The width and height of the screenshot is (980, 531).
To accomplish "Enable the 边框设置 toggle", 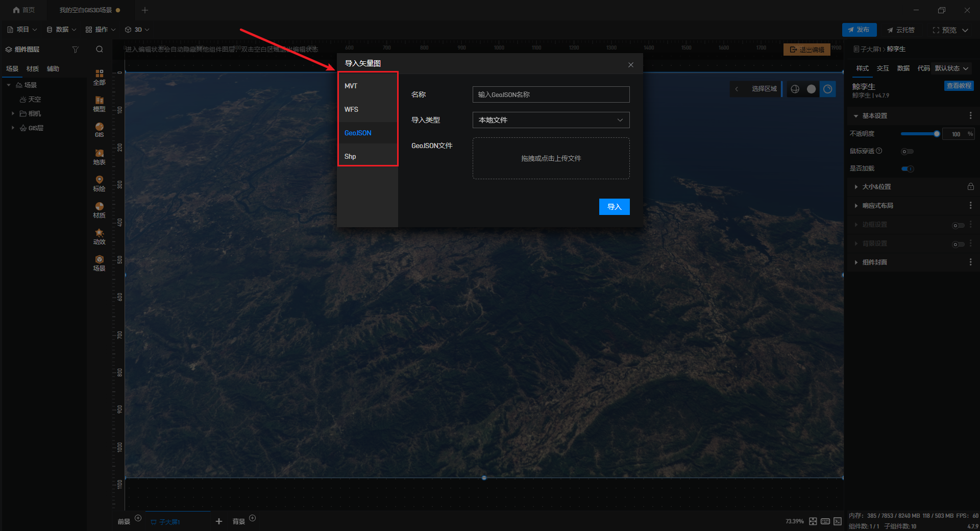I will (958, 225).
